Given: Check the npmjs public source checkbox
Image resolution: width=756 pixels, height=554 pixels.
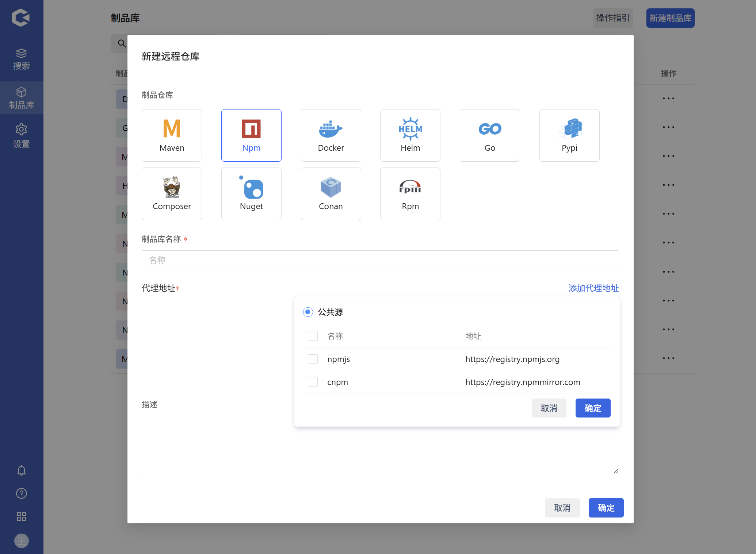Looking at the screenshot, I should [313, 359].
